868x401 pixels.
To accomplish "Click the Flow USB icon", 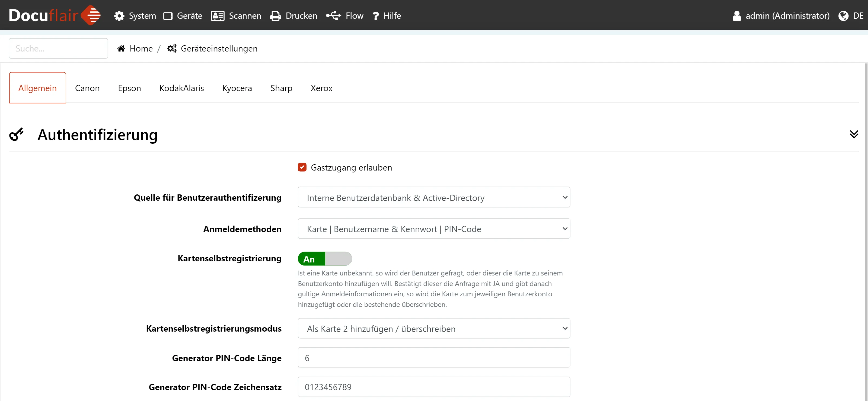I will pyautogui.click(x=333, y=15).
